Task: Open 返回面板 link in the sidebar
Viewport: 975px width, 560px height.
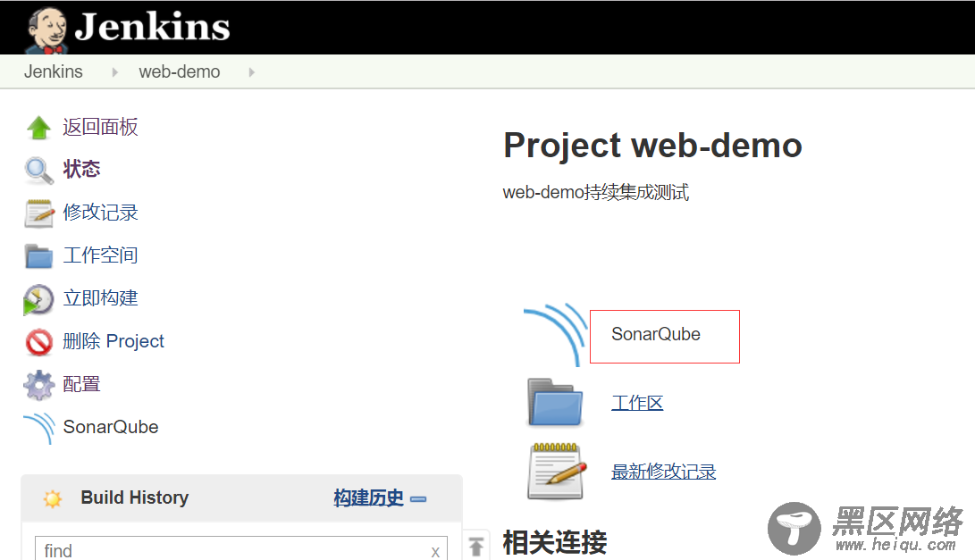Action: 100,127
